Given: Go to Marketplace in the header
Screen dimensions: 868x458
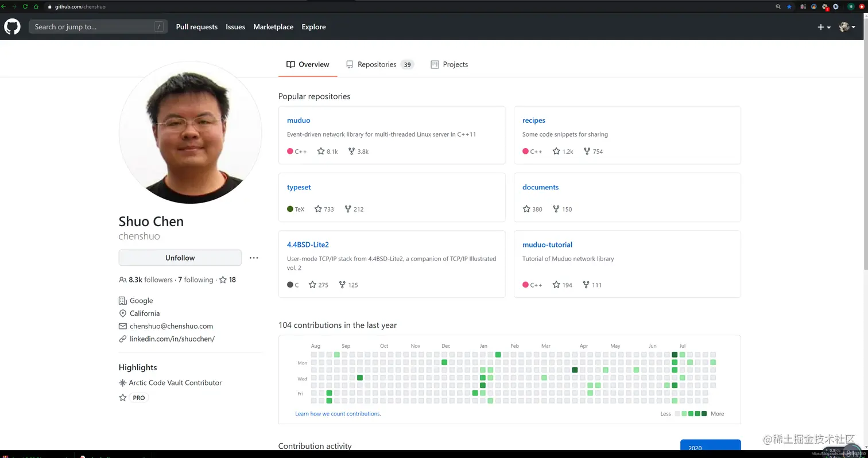Looking at the screenshot, I should (273, 27).
